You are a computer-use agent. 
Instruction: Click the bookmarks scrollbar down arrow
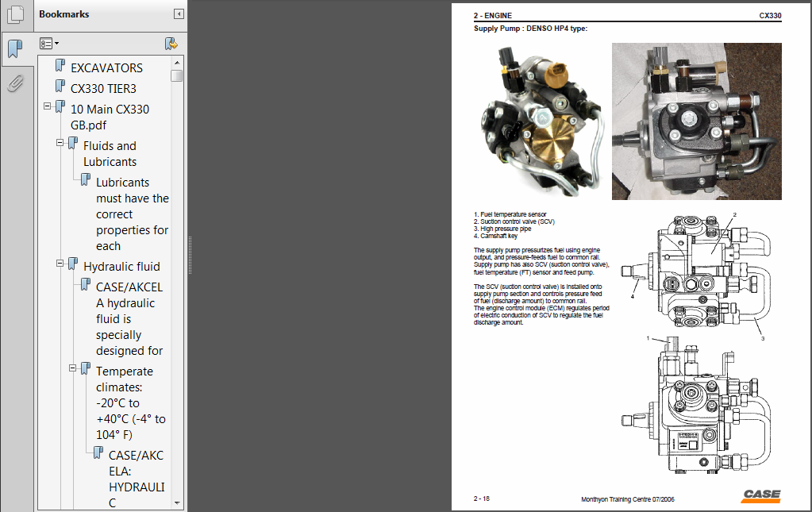click(x=177, y=502)
